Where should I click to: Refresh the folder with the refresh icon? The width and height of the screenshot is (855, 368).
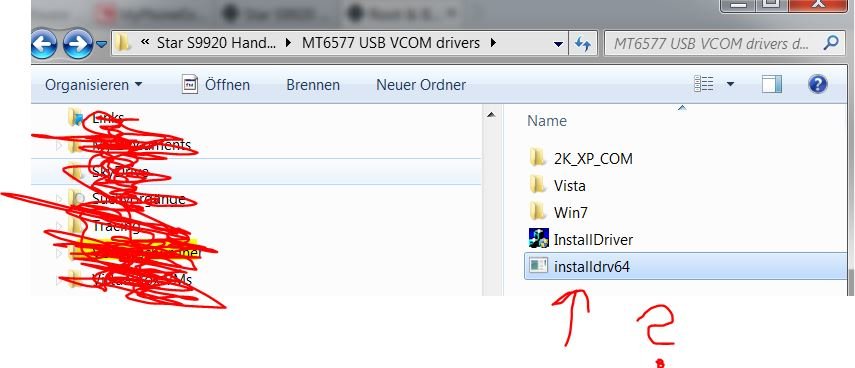[583, 43]
